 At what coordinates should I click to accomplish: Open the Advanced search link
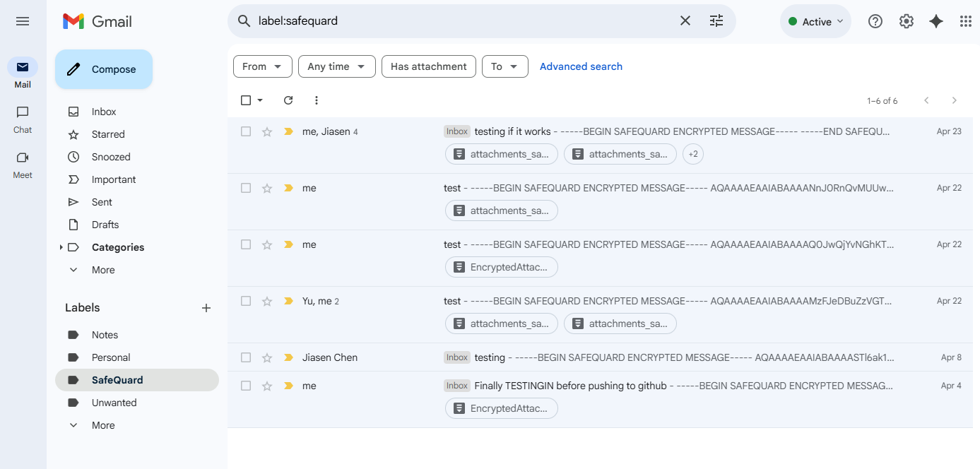point(581,66)
